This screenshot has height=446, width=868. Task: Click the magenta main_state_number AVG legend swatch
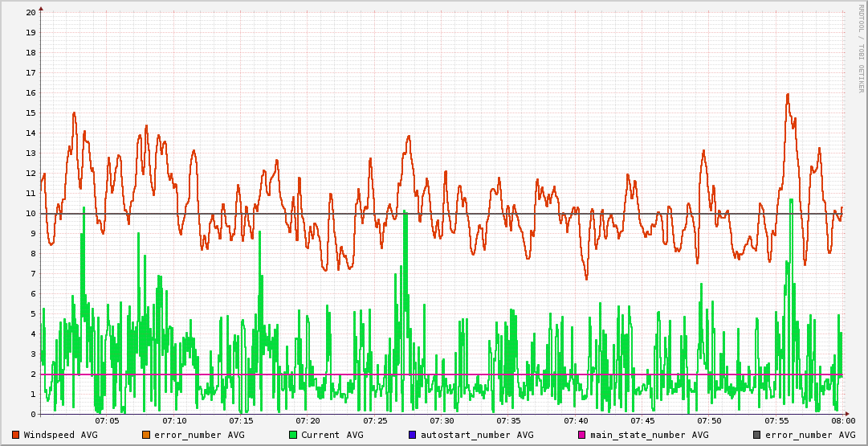coord(582,435)
